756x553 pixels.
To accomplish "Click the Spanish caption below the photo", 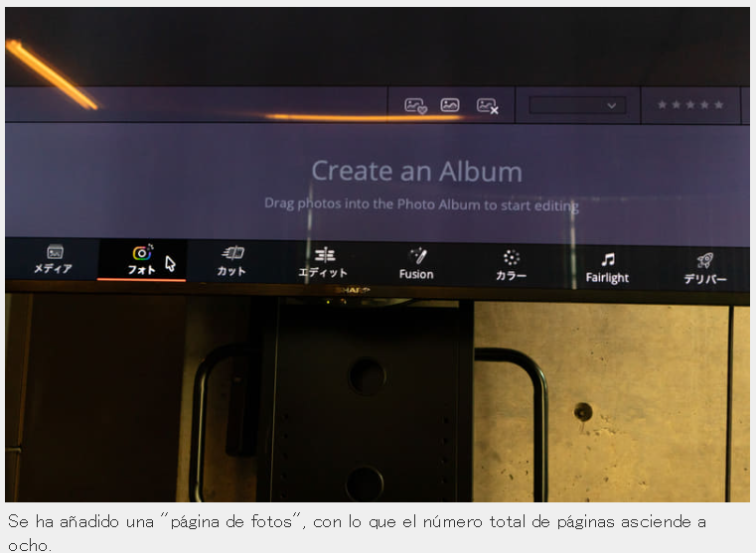I will pos(357,533).
